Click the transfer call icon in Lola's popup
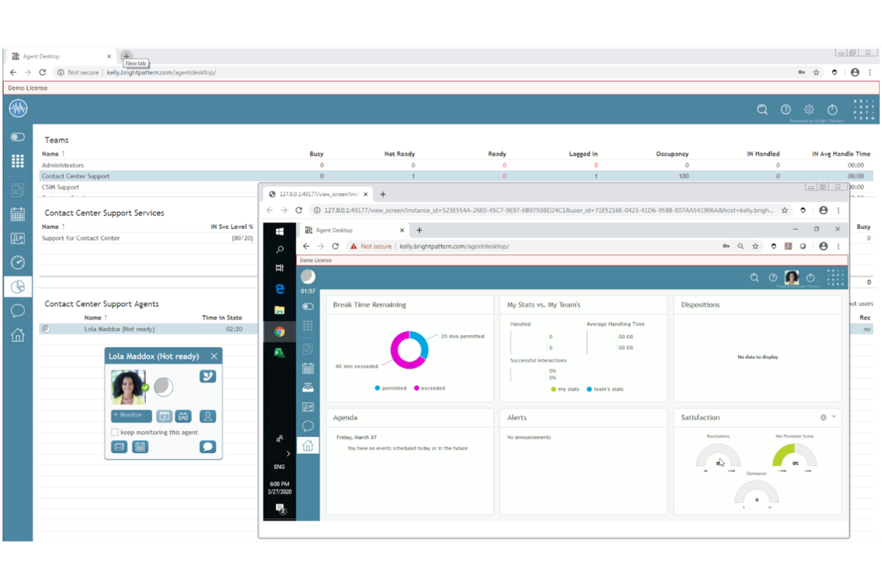882x588 pixels. point(207,376)
